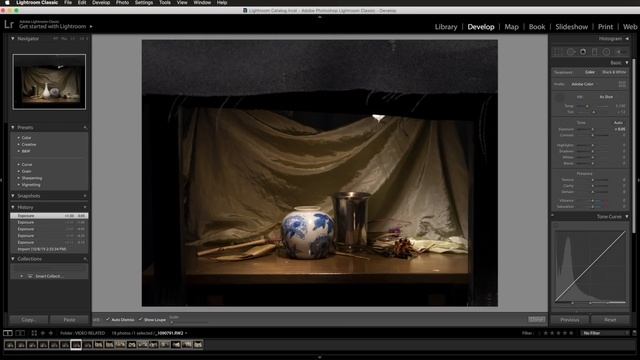Enable point curve adjust target tool
The width and height of the screenshot is (640, 360).
[556, 225]
